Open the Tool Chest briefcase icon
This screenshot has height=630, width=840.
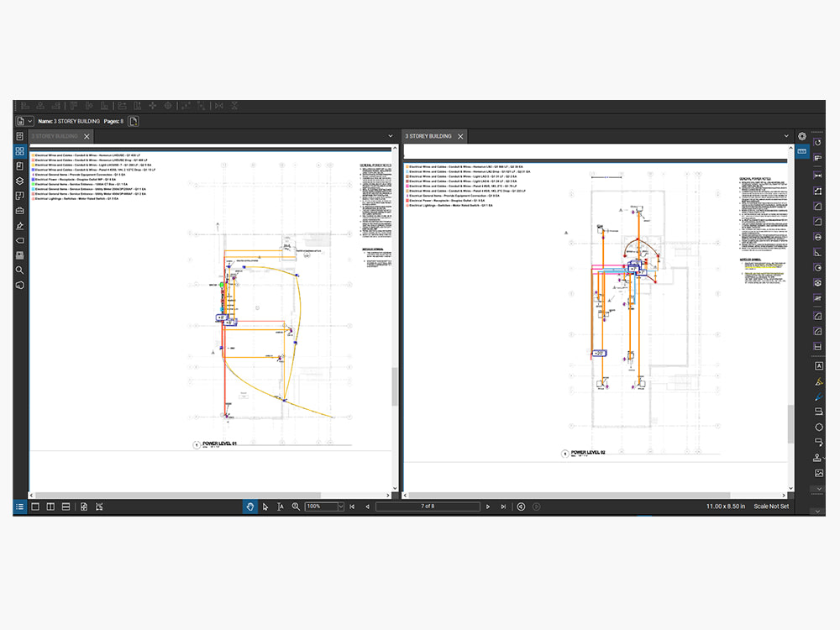[x=20, y=211]
